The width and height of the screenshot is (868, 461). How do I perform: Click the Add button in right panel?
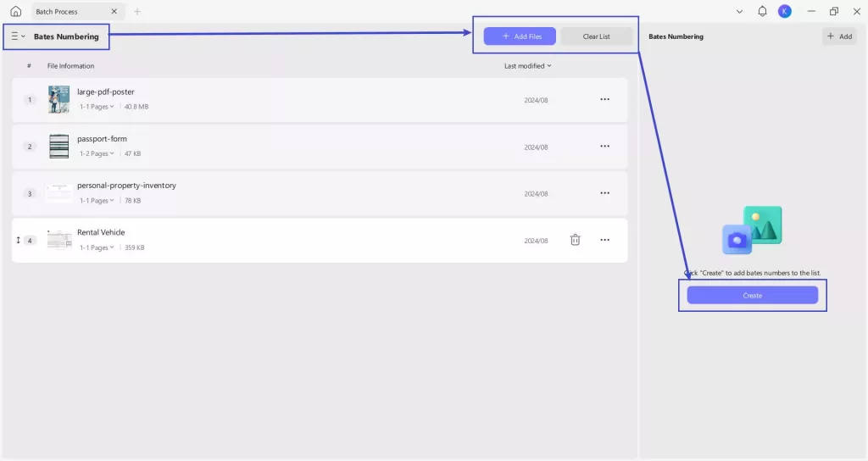pyautogui.click(x=839, y=36)
